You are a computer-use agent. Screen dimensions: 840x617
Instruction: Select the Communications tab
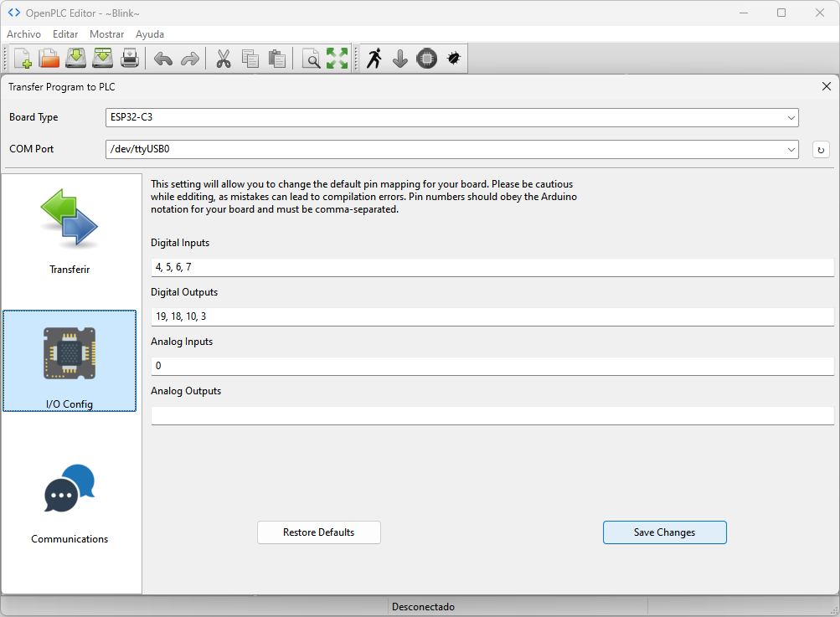(70, 502)
